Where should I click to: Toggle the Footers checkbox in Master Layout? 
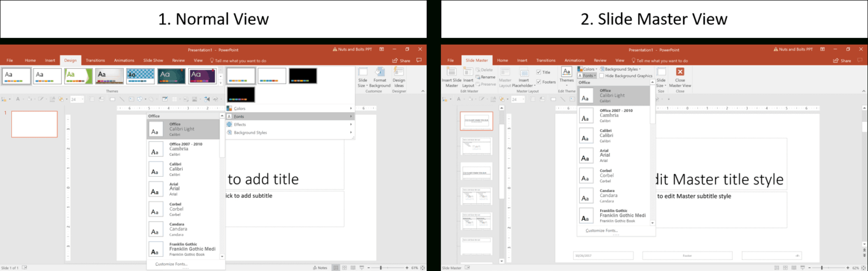pos(539,82)
